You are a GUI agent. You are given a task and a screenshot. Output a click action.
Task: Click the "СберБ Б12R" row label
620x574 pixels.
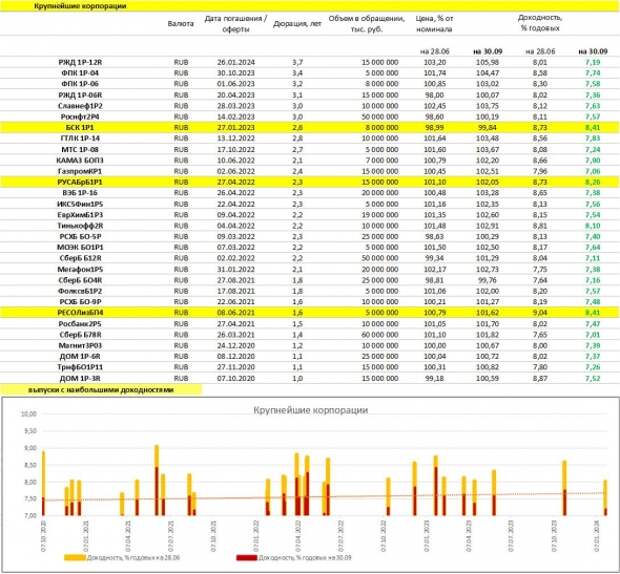pos(80,258)
